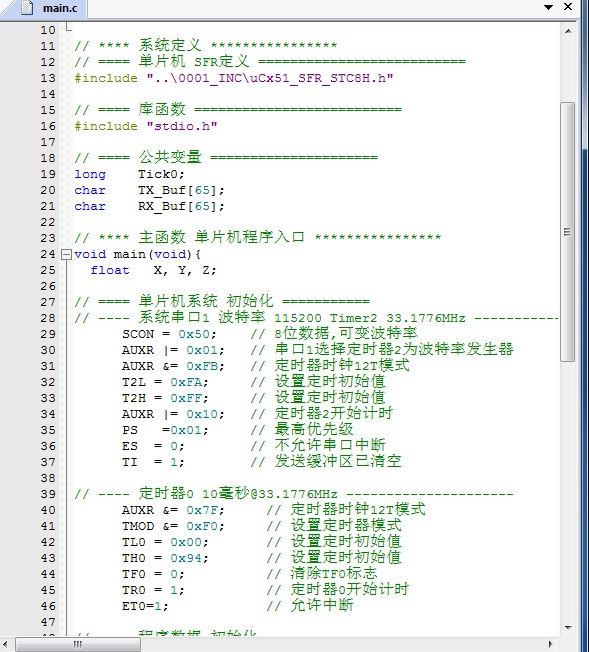Click SCON = 0x50 statement

[169, 334]
